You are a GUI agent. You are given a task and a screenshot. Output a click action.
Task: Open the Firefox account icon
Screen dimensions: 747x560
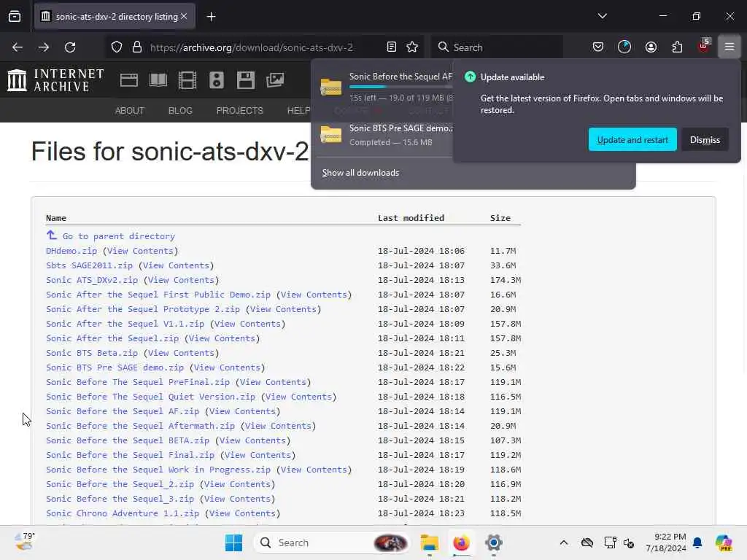coord(651,47)
